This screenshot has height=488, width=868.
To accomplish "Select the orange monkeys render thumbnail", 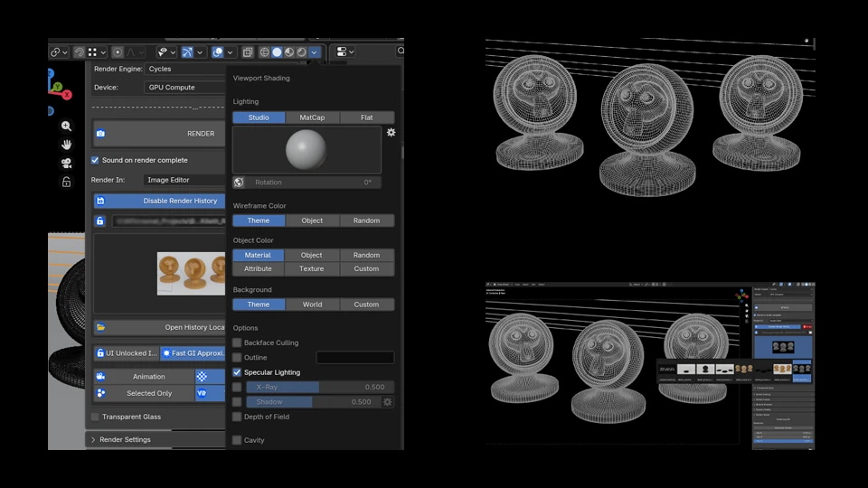I will [191, 273].
